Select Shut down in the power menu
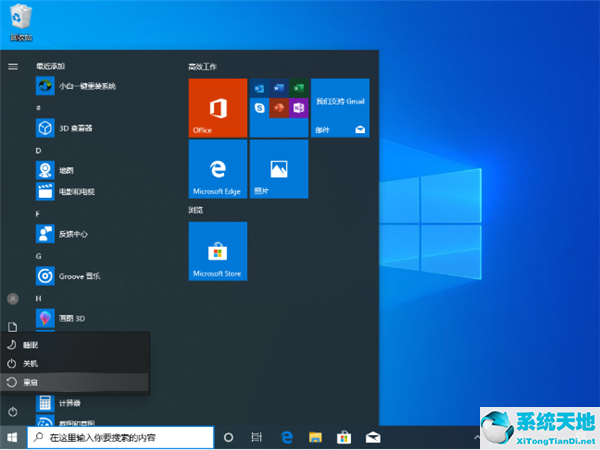Image resolution: width=600 pixels, height=450 pixels. 75,364
